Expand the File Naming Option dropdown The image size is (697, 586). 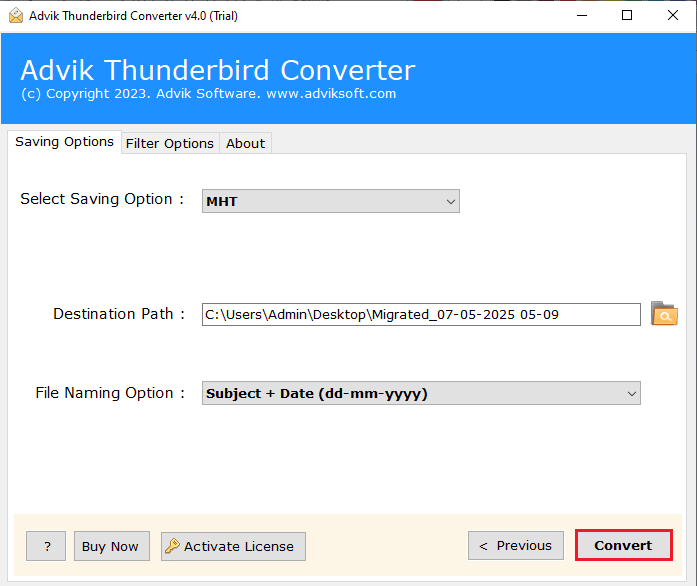421,393
